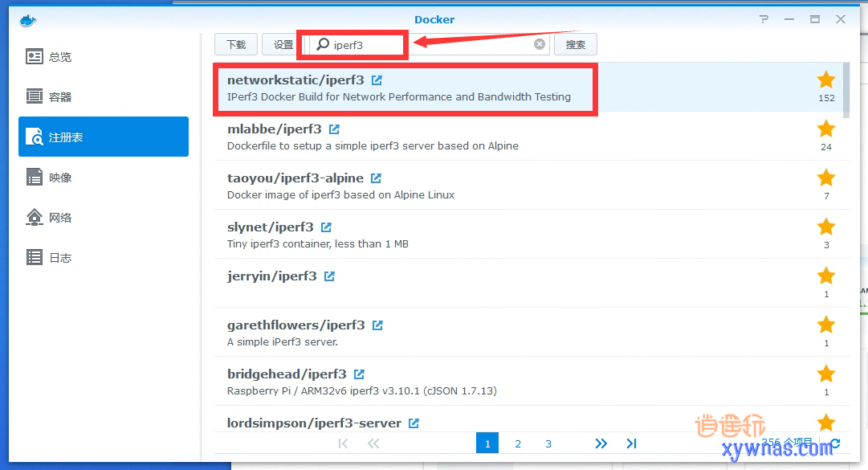
Task: Click the 设置 settings button
Action: click(x=283, y=45)
